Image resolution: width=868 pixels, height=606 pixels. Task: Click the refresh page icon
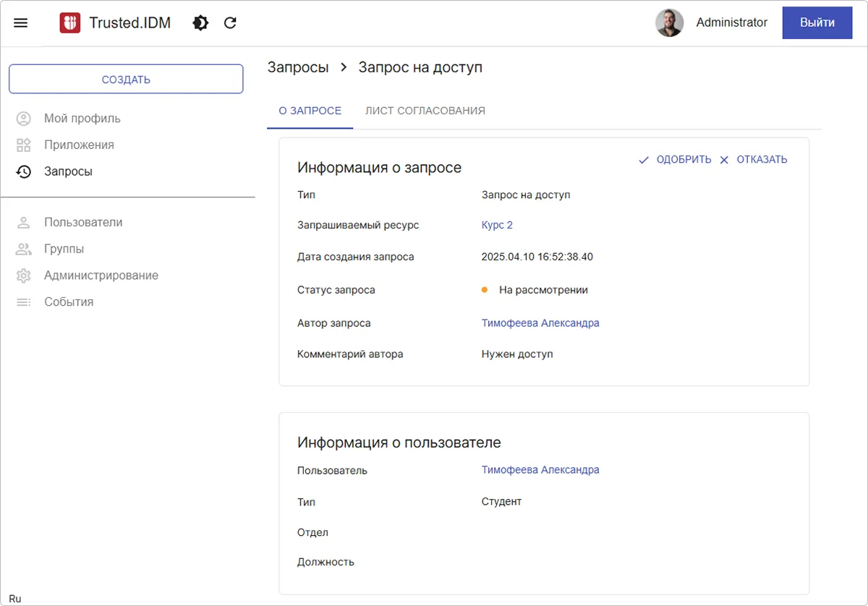tap(230, 22)
